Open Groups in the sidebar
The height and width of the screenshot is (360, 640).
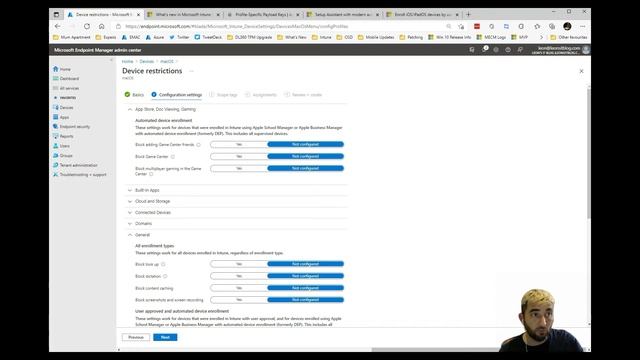click(63, 156)
